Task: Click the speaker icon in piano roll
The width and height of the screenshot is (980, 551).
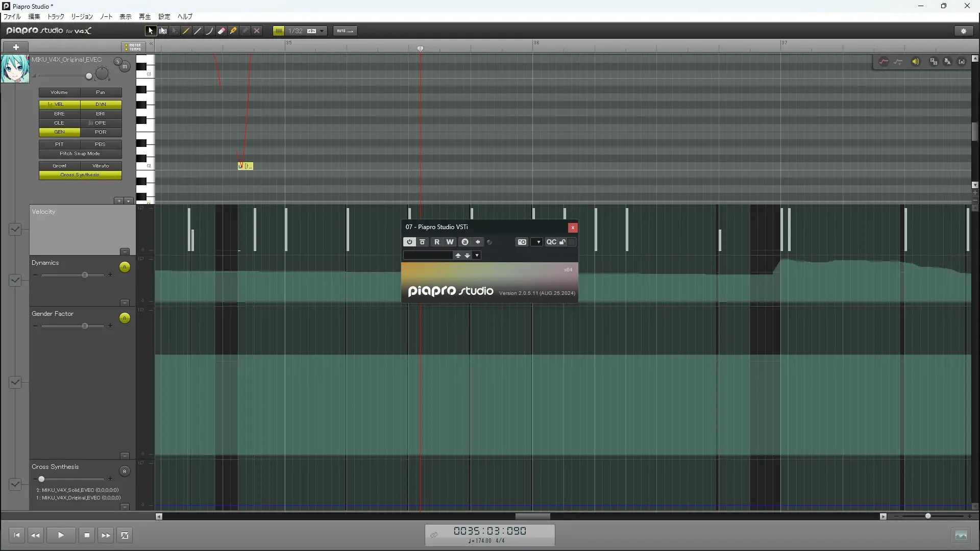Action: [x=916, y=62]
